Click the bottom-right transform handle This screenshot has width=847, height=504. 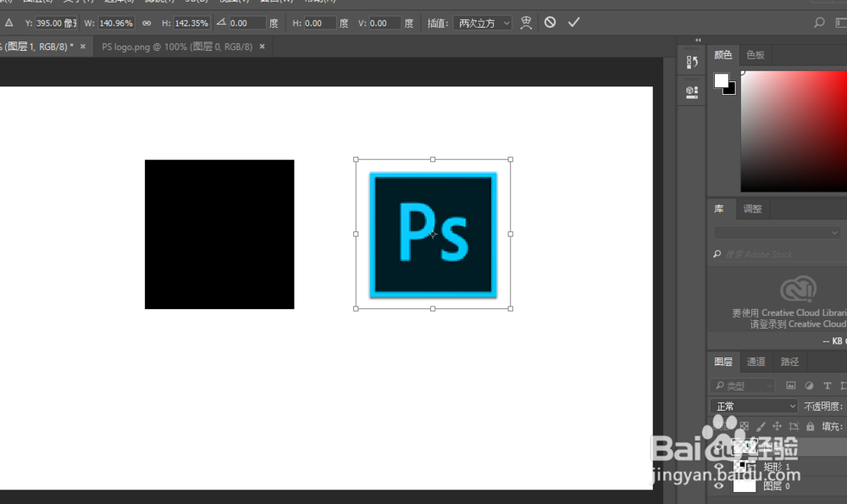coord(511,308)
